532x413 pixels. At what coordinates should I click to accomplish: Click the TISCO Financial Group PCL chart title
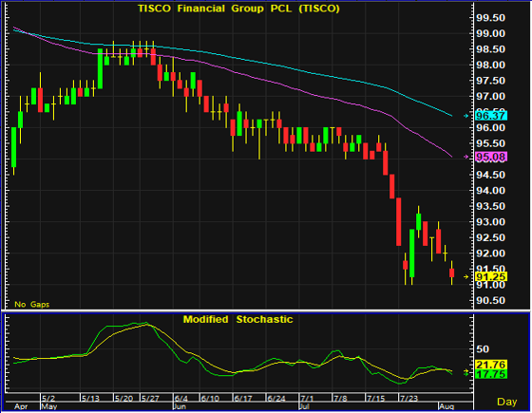[x=238, y=9]
